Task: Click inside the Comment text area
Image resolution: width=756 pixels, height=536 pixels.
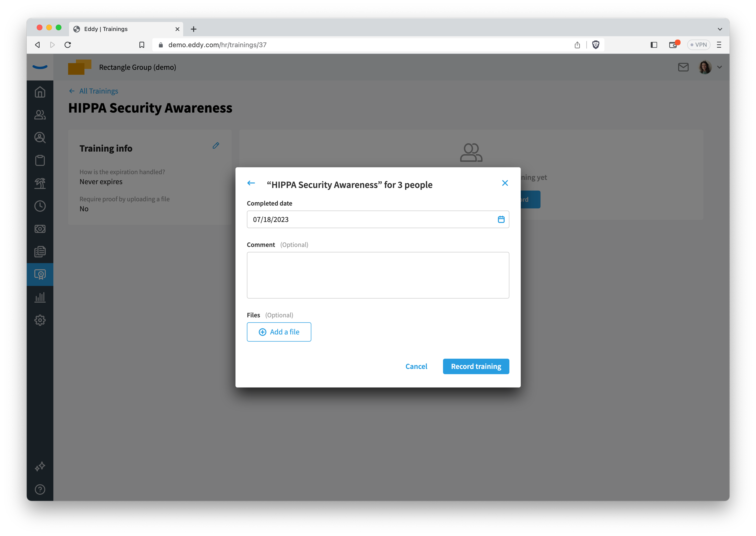Action: pyautogui.click(x=378, y=275)
